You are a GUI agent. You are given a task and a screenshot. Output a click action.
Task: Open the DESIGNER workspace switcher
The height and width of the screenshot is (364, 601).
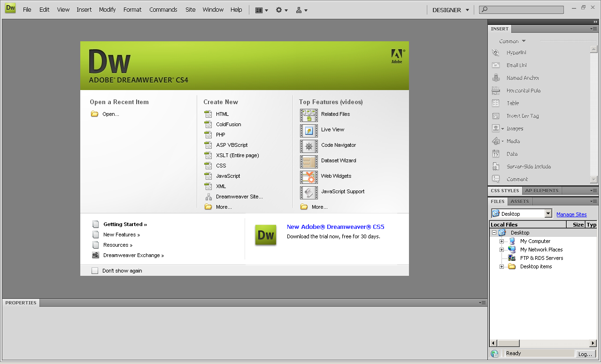(x=450, y=10)
